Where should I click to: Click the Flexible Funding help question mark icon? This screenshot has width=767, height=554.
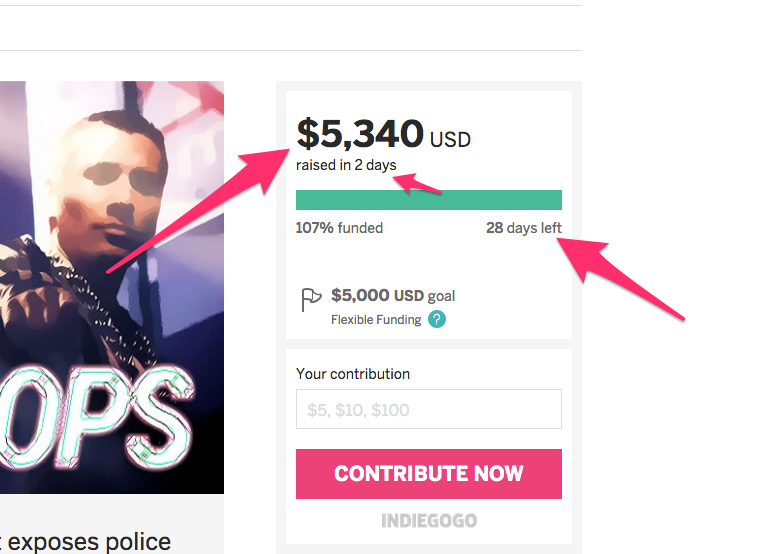point(437,320)
